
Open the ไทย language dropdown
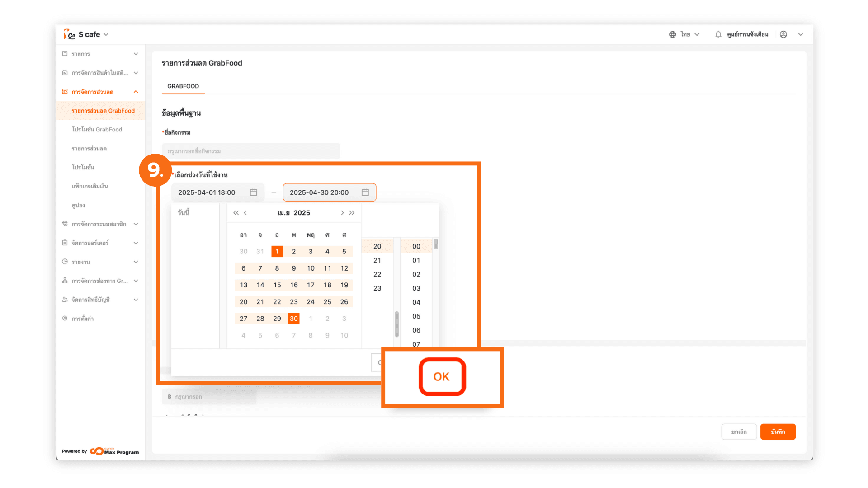coord(690,34)
